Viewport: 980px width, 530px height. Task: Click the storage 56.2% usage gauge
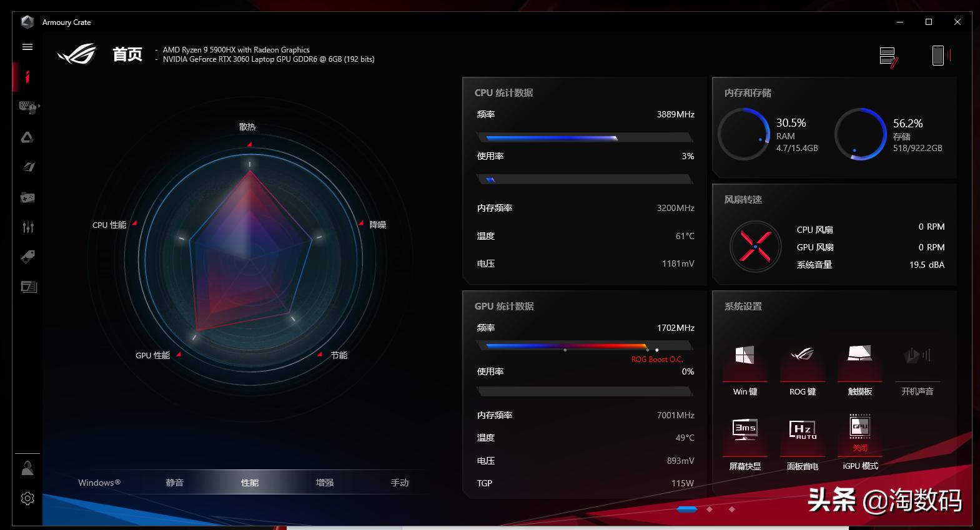(861, 134)
